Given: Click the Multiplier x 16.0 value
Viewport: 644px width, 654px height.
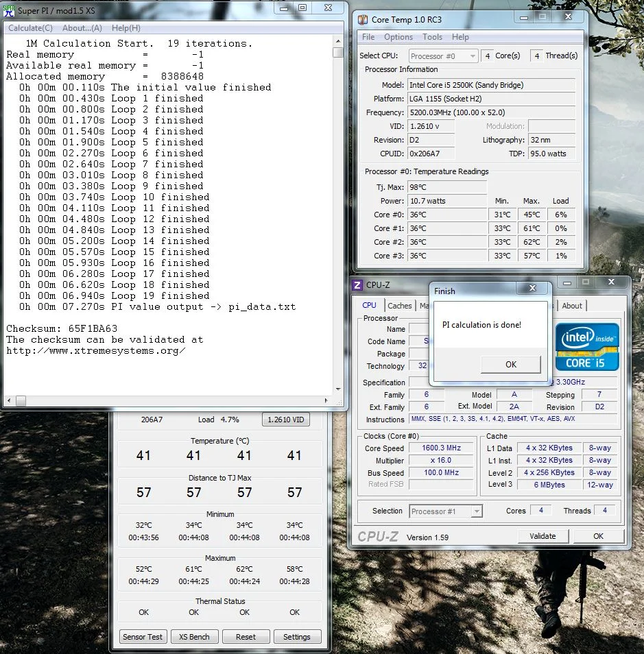Looking at the screenshot, I should click(441, 461).
